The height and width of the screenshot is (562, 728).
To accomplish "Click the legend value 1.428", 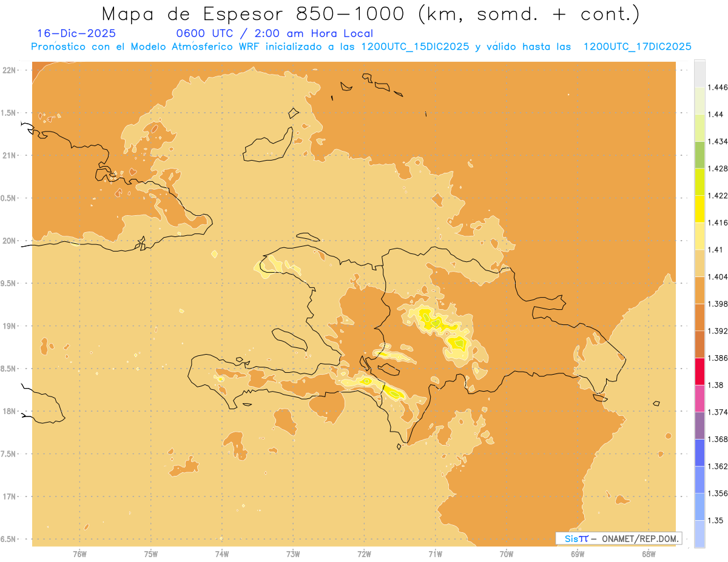I will coord(718,169).
